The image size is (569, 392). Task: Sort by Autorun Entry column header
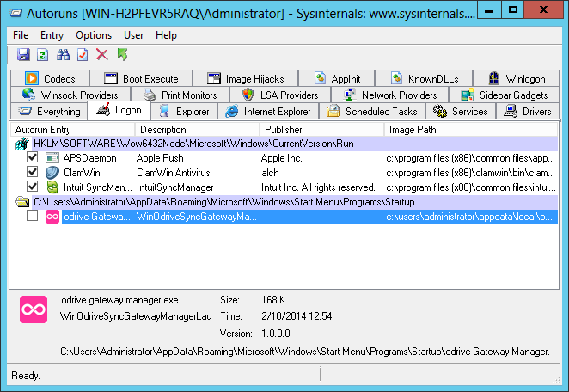tap(72, 130)
